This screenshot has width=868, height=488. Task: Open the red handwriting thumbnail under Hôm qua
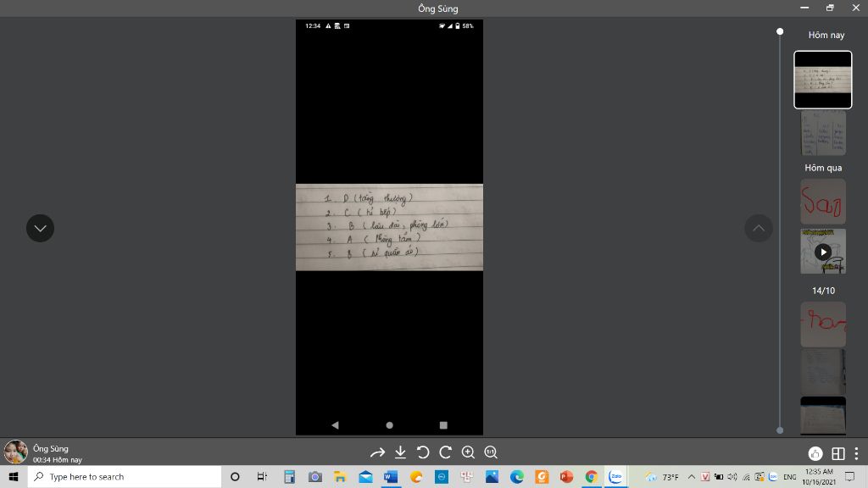tap(823, 202)
